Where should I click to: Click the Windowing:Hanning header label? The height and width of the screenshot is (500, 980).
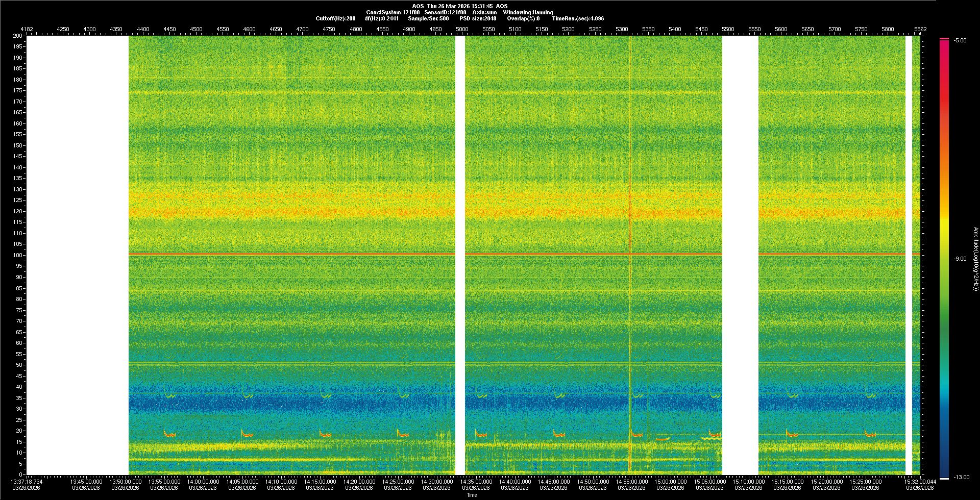tap(528, 12)
